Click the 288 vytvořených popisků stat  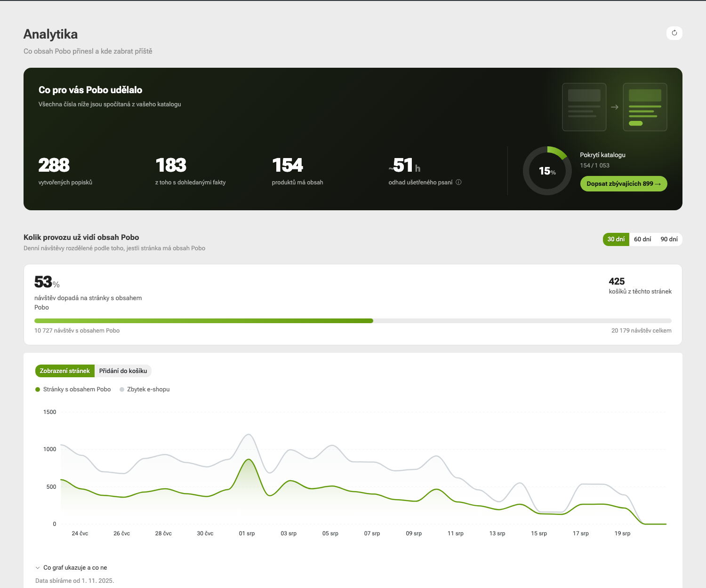[65, 171]
